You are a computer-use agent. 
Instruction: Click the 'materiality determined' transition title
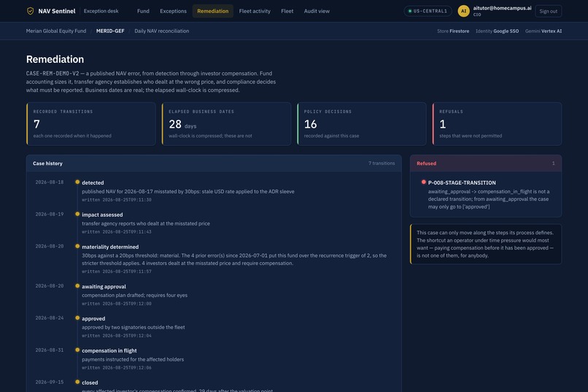click(x=110, y=247)
